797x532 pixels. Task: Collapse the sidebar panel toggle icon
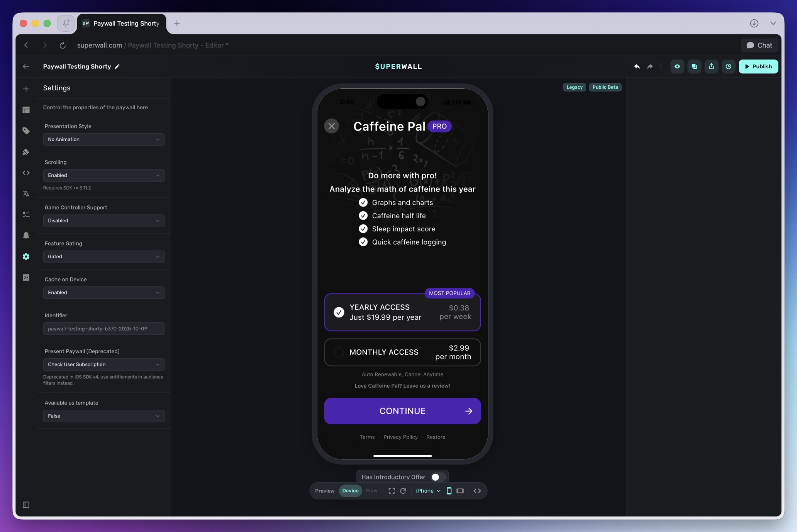click(26, 505)
